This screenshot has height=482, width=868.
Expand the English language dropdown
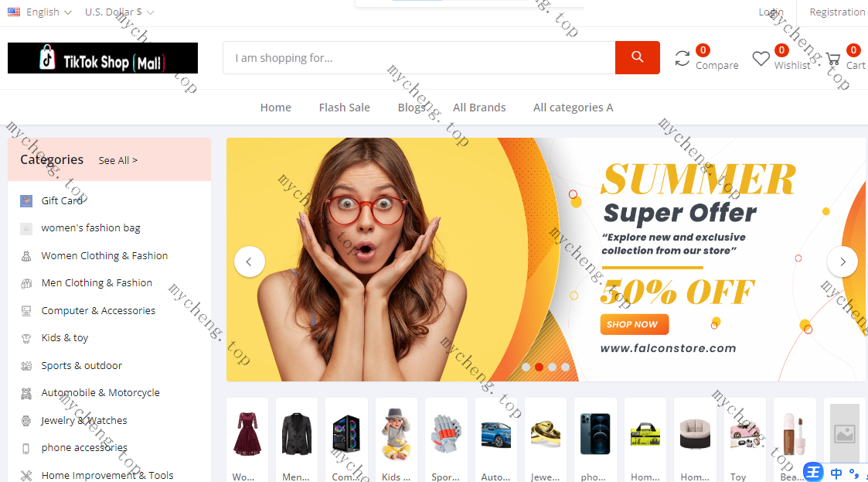[x=40, y=12]
